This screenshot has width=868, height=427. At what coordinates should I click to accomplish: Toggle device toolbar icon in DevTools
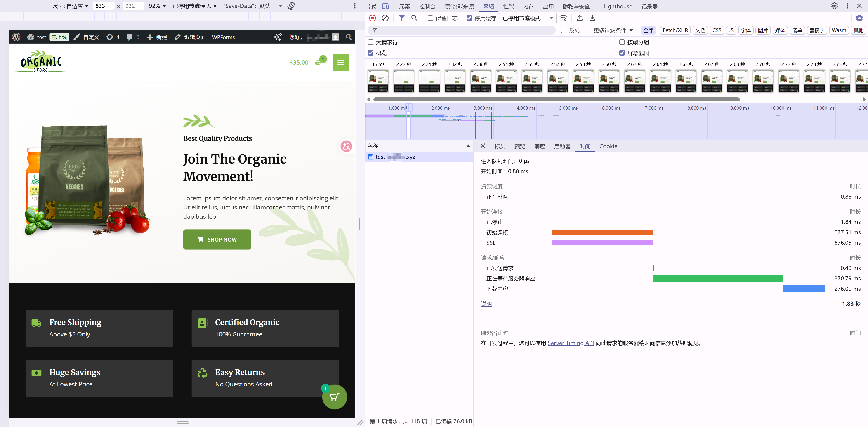[385, 6]
